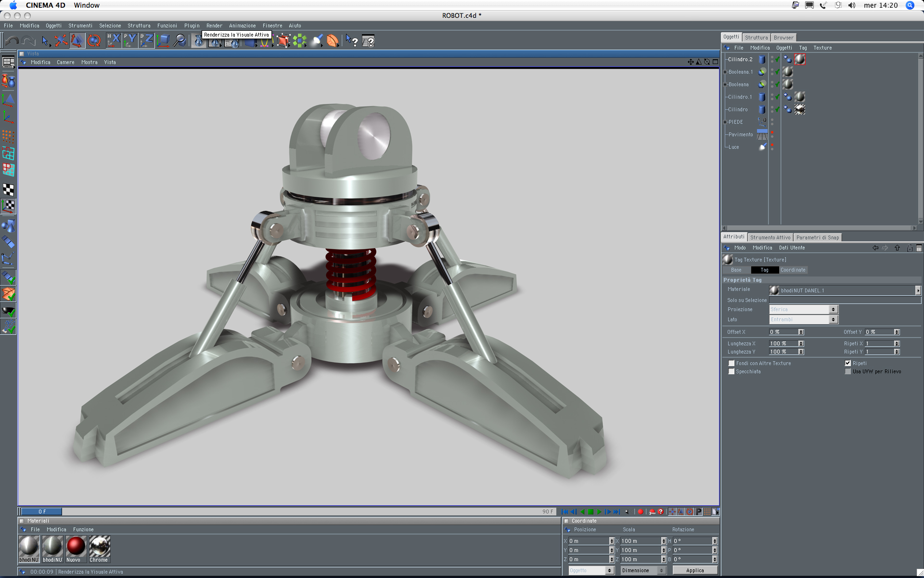The height and width of the screenshot is (578, 924).
Task: Click the Undo arrow in the top toolbar
Action: tap(12, 41)
